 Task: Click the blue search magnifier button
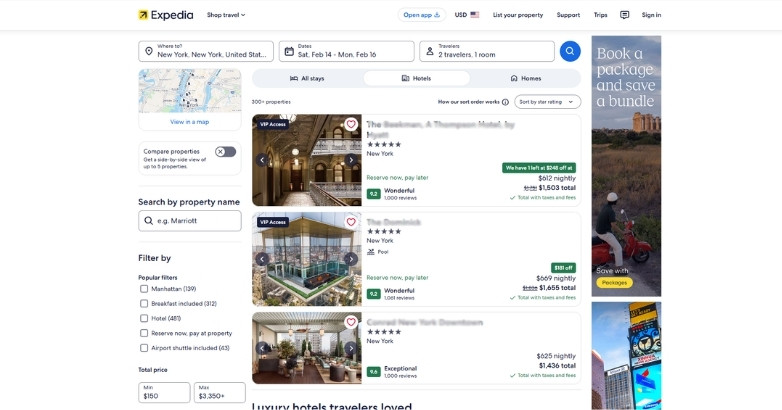tap(570, 51)
